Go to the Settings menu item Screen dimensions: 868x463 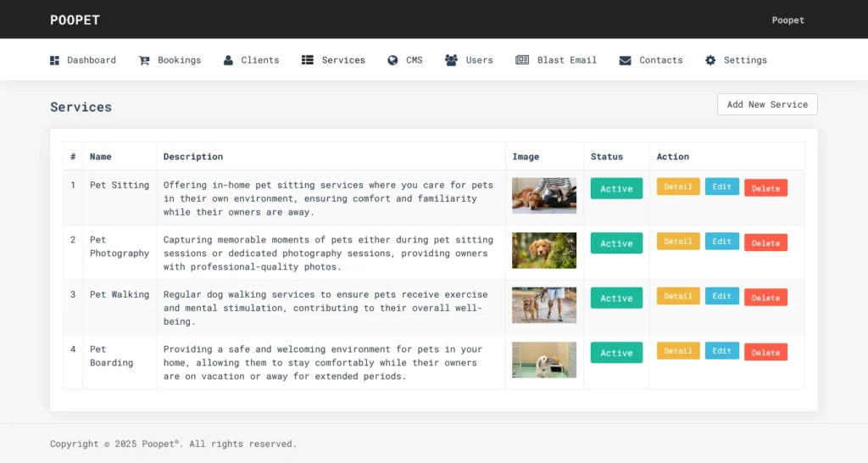click(x=745, y=60)
